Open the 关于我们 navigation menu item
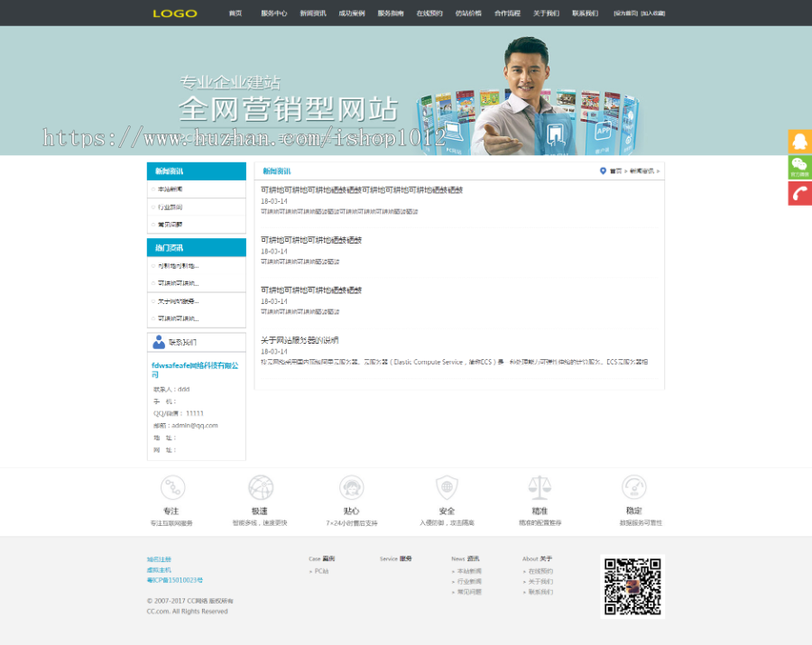Screen dimensions: 812x645 [545, 13]
